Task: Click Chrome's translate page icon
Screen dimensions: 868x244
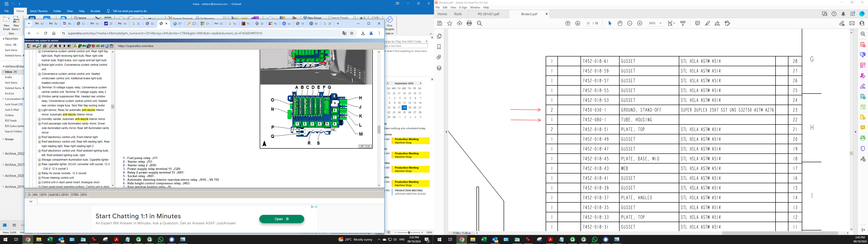Action: tap(344, 33)
